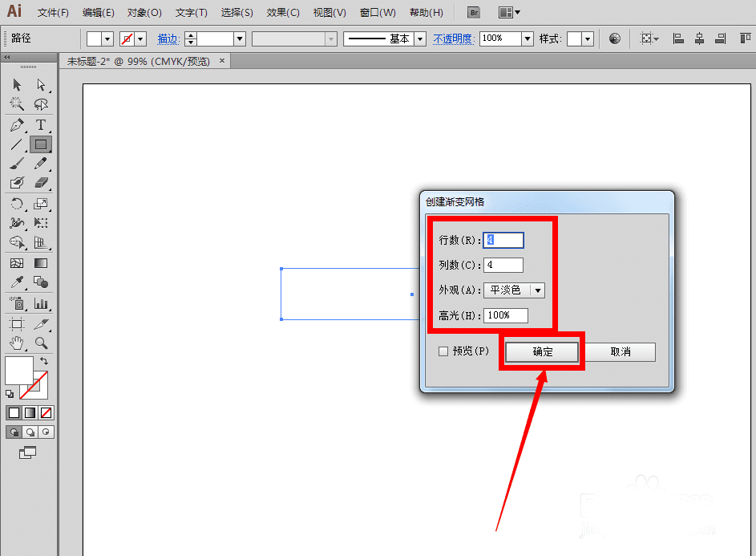The height and width of the screenshot is (556, 756).
Task: Select the white fill color swatch
Action: (18, 370)
